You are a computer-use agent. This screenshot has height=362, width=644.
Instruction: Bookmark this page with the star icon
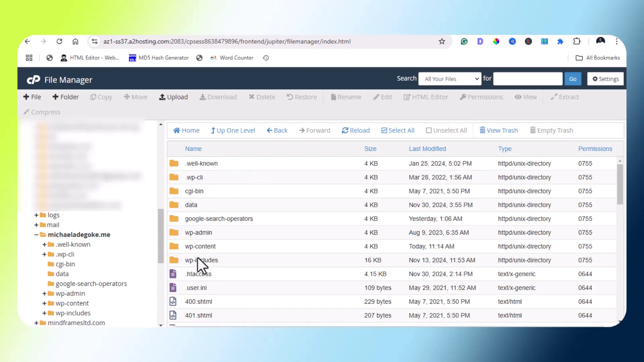442,41
